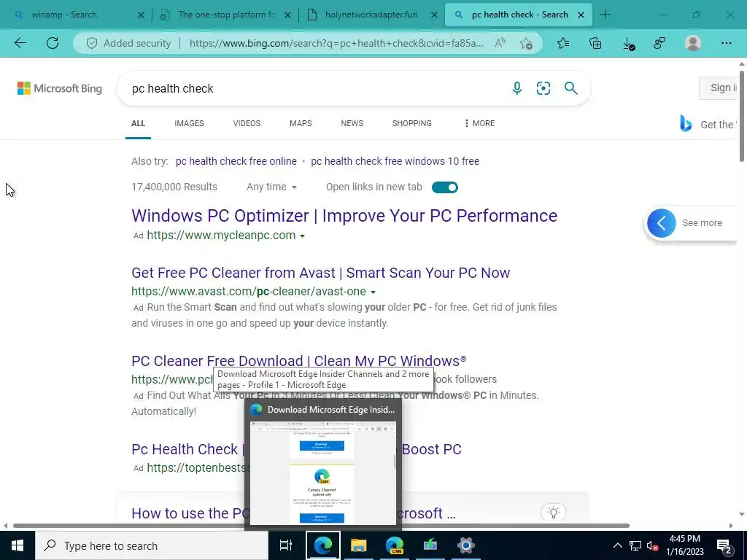The image size is (747, 560).
Task: Open Windows PC Optimizer ad result
Action: click(344, 216)
